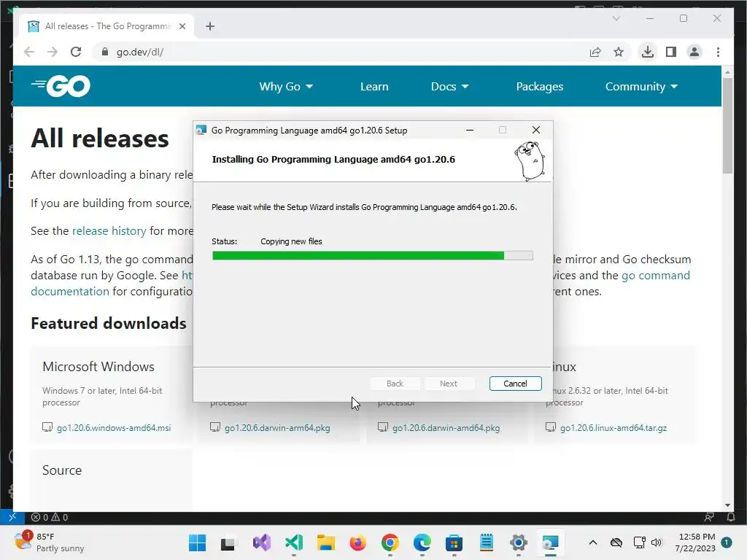This screenshot has width=747, height=560.
Task: Close the Go Setup dialog
Action: (x=536, y=130)
